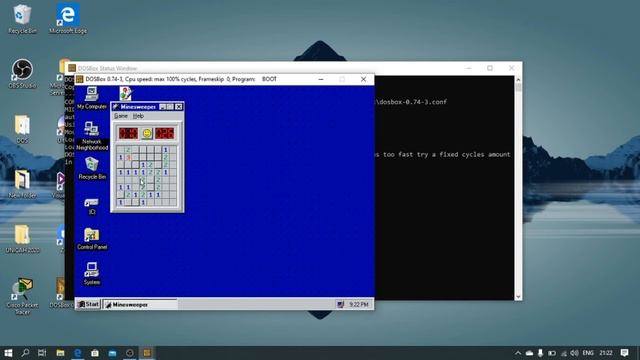640x360 pixels.
Task: Click the red 3 cell on the Minesweeper board
Action: pyautogui.click(x=128, y=158)
